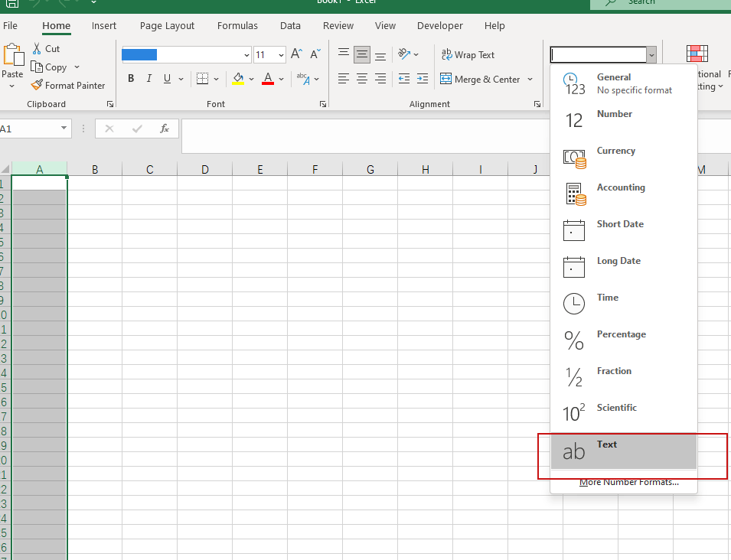This screenshot has height=560, width=731.
Task: Increase indent of cell content
Action: 423,79
